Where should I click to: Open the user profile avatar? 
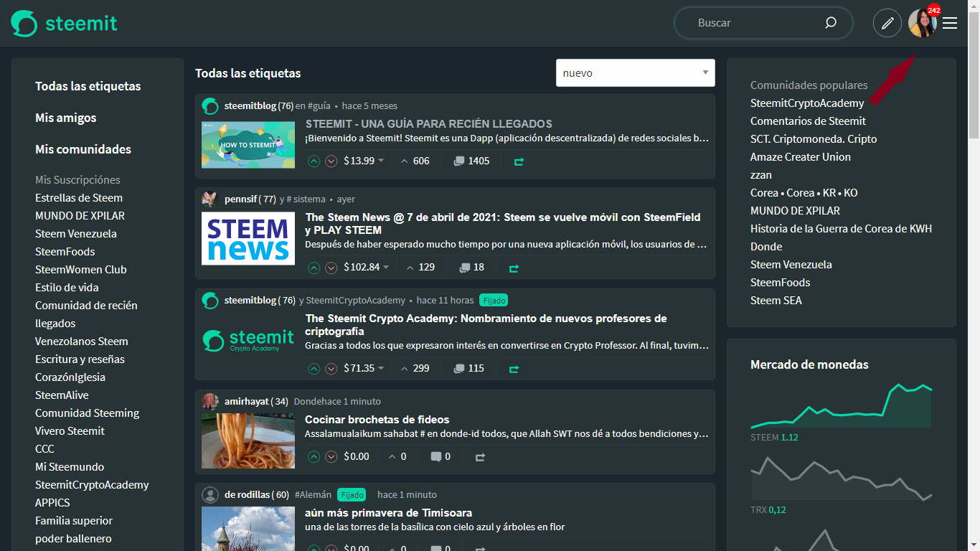[x=922, y=23]
